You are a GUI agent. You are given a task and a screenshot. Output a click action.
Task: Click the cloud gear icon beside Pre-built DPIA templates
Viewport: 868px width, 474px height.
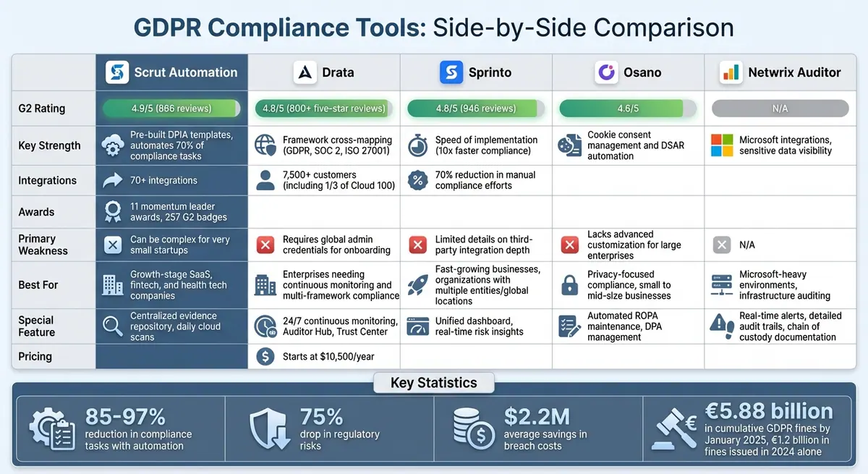(113, 145)
